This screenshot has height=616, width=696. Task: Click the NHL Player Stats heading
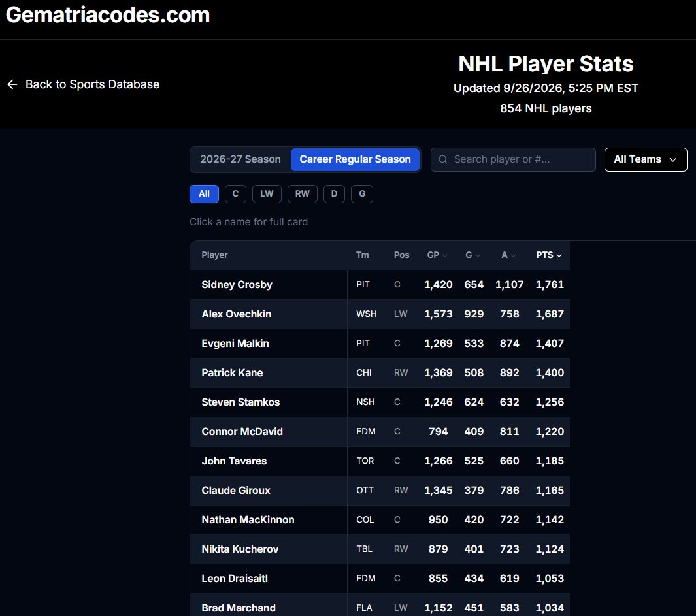(546, 63)
